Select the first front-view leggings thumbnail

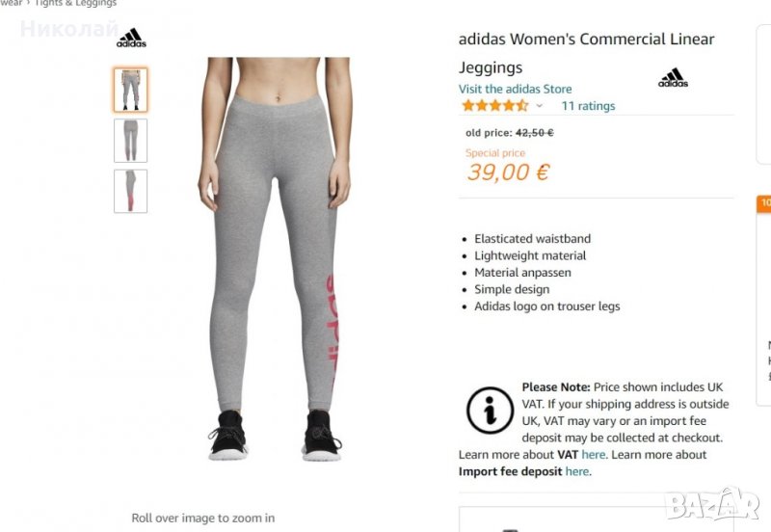(x=131, y=90)
